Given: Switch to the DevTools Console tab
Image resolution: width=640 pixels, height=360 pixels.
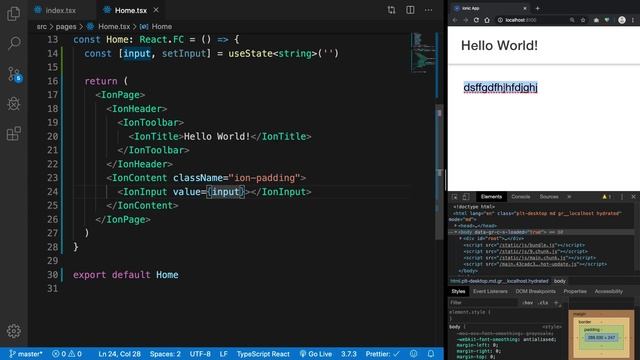Looking at the screenshot, I should click(521, 197).
